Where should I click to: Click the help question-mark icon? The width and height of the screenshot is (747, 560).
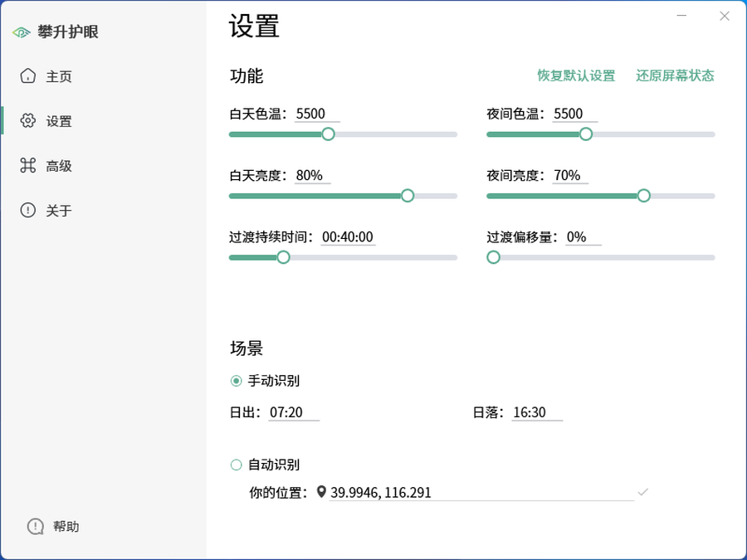coord(36,526)
